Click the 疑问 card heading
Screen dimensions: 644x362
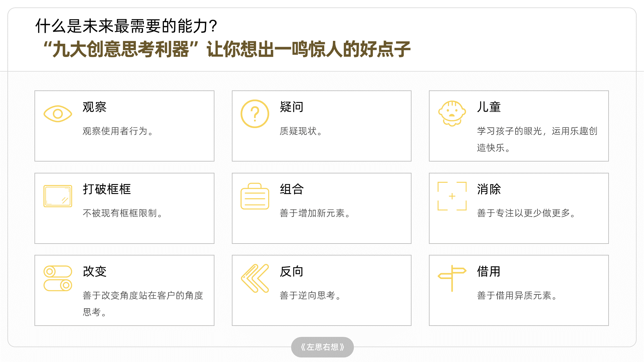click(291, 107)
